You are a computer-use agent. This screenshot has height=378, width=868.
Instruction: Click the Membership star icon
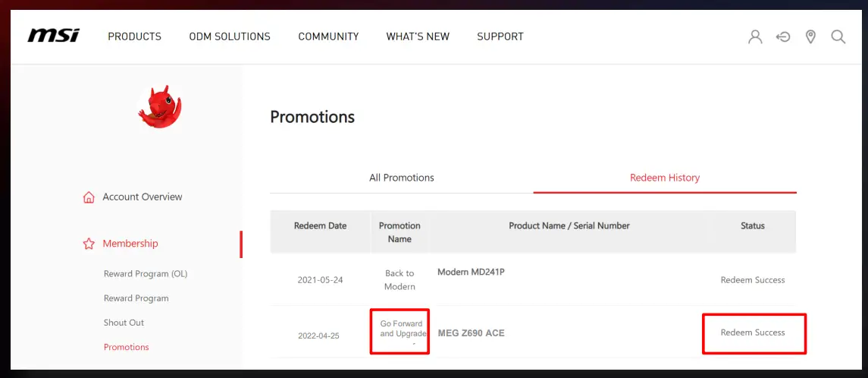[89, 244]
